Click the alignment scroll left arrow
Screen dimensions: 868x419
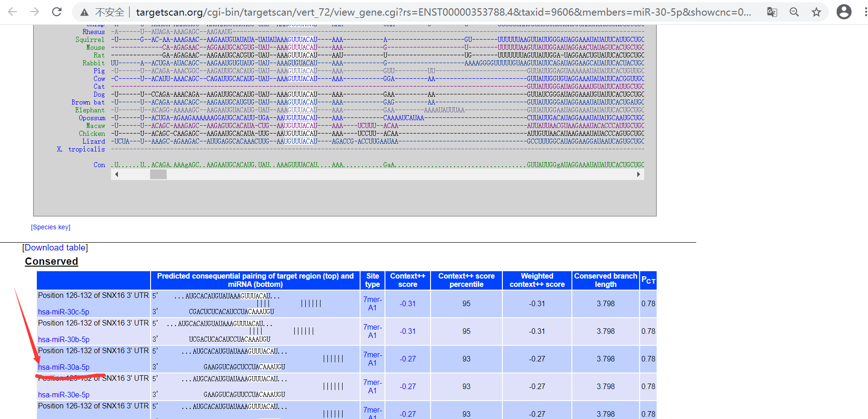pos(117,174)
